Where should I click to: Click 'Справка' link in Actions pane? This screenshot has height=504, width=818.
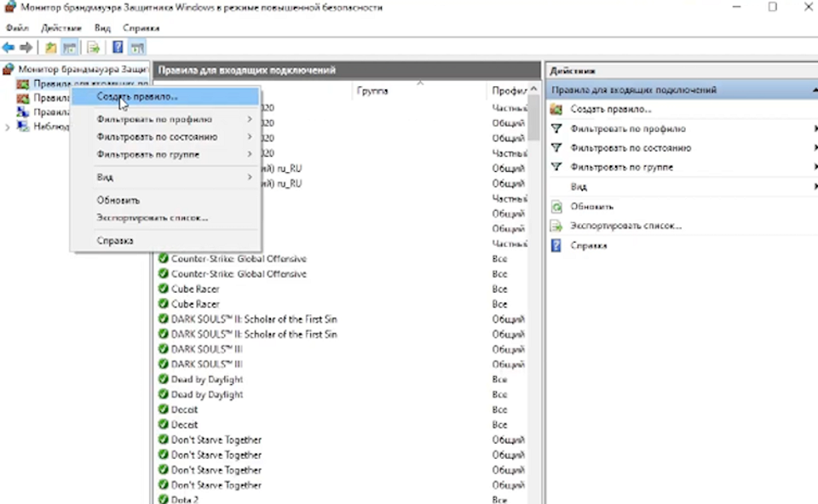click(589, 246)
